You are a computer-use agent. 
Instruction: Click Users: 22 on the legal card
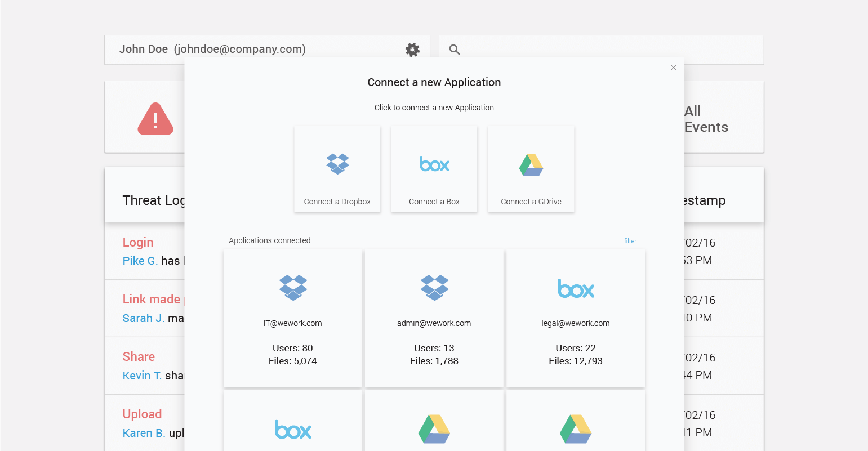click(x=576, y=348)
